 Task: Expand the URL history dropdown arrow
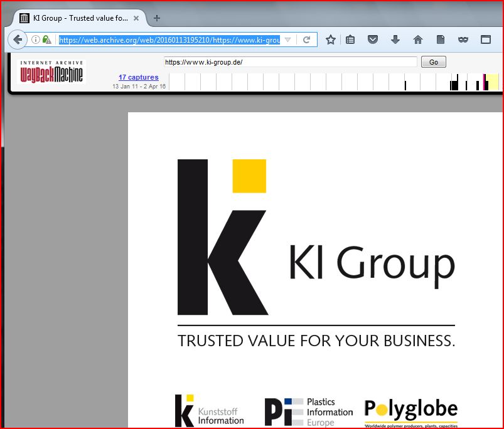287,40
